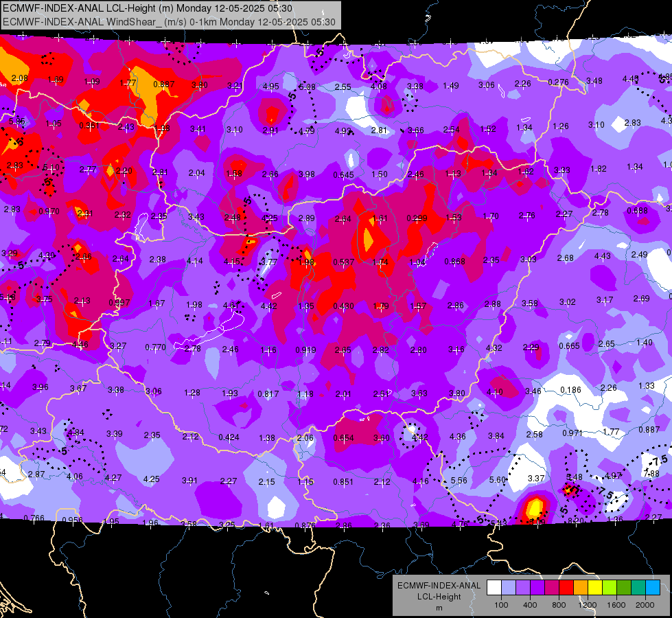The width and height of the screenshot is (672, 618).
Task: Click the grid value 0.276
Action: coord(559,82)
